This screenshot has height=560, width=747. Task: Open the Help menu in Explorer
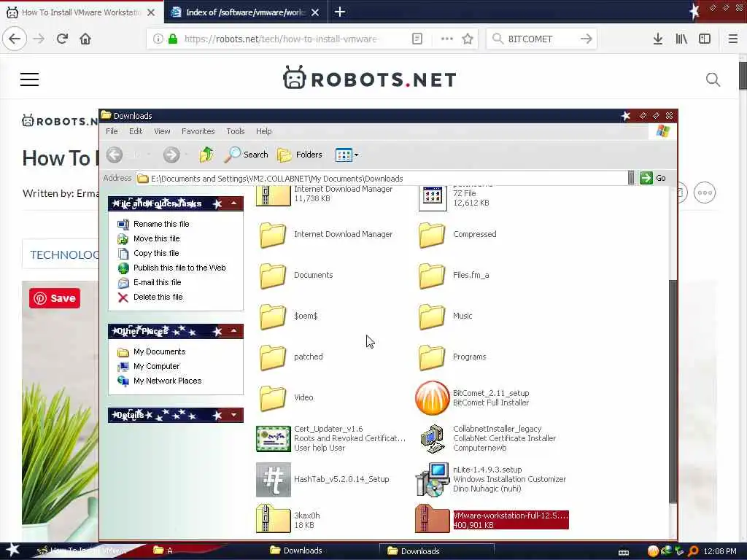coord(263,131)
